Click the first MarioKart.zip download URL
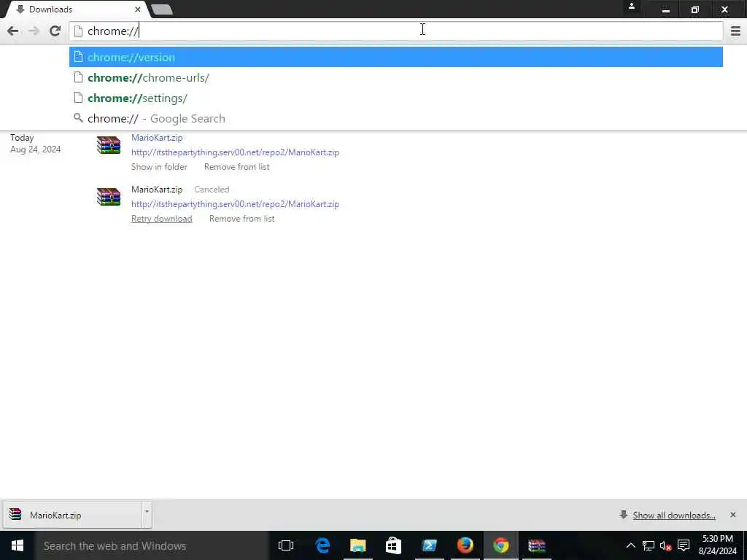 click(235, 152)
